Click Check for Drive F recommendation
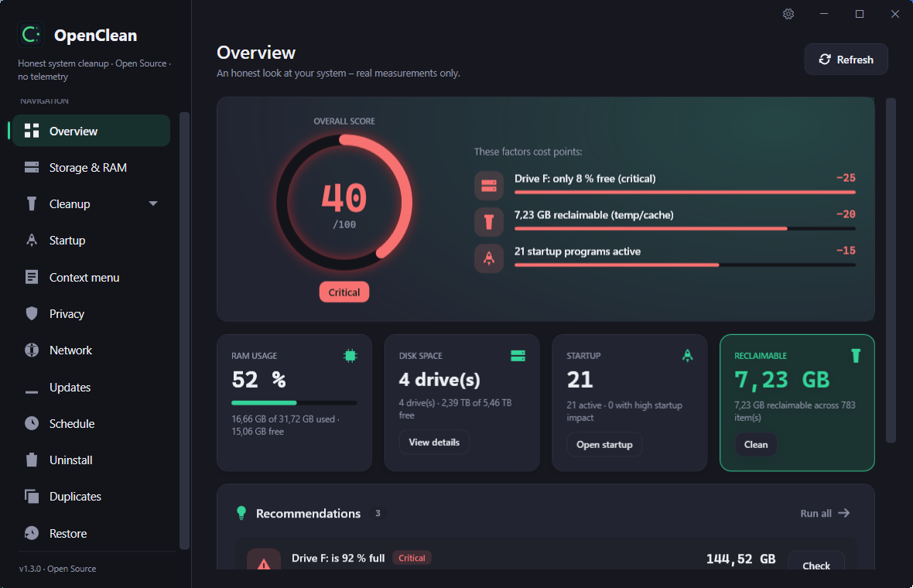The width and height of the screenshot is (913, 588). point(816,562)
